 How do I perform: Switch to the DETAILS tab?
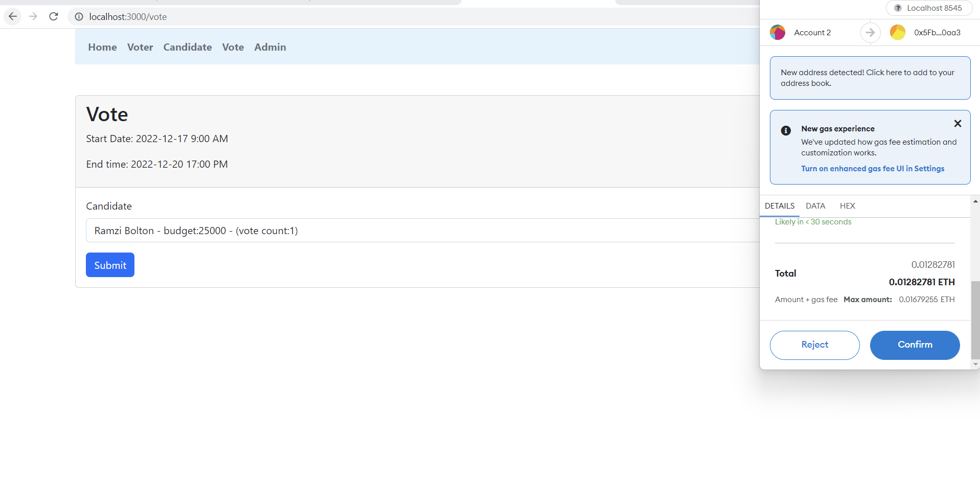(x=780, y=206)
